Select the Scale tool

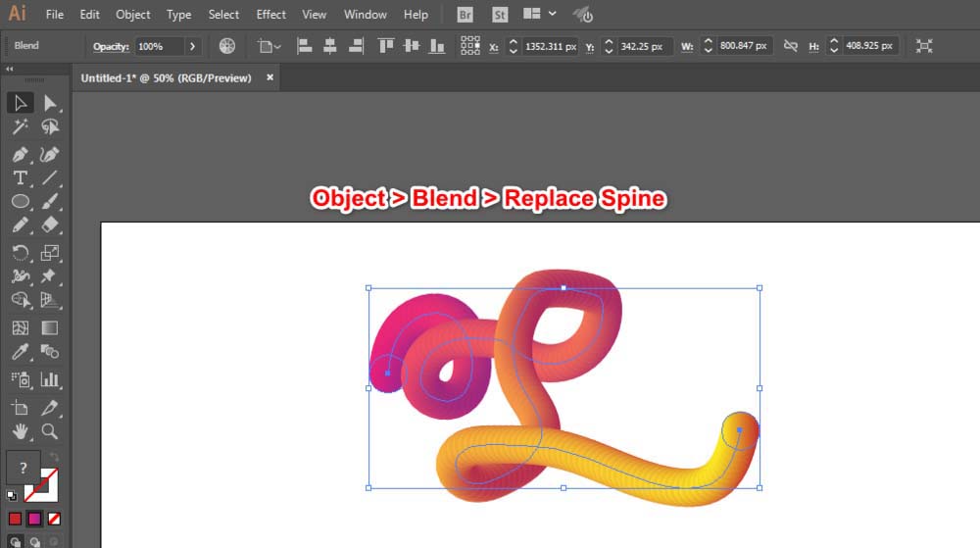[x=50, y=253]
